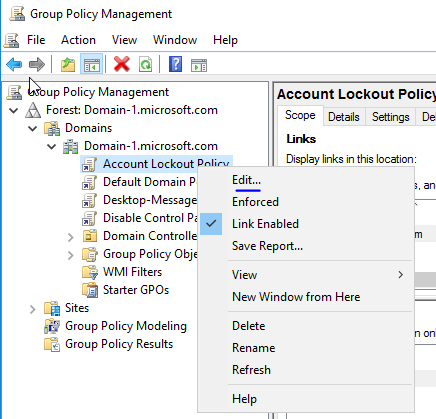This screenshot has height=419, width=436.
Task: Select the WMI Filters tree item
Action: click(x=132, y=272)
